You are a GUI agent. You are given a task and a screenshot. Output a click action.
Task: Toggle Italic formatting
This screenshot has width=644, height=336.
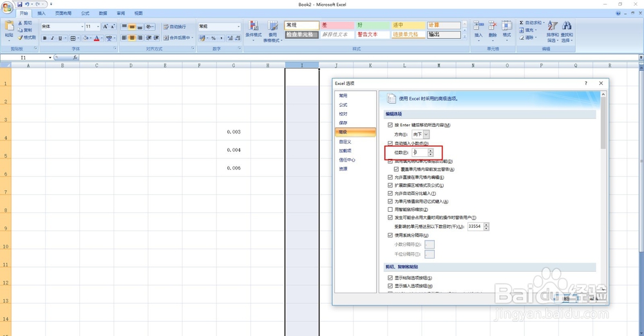(52, 38)
